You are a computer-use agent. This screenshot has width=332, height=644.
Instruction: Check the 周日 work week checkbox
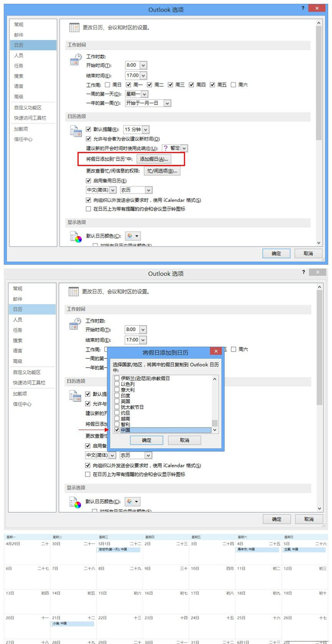(108, 85)
